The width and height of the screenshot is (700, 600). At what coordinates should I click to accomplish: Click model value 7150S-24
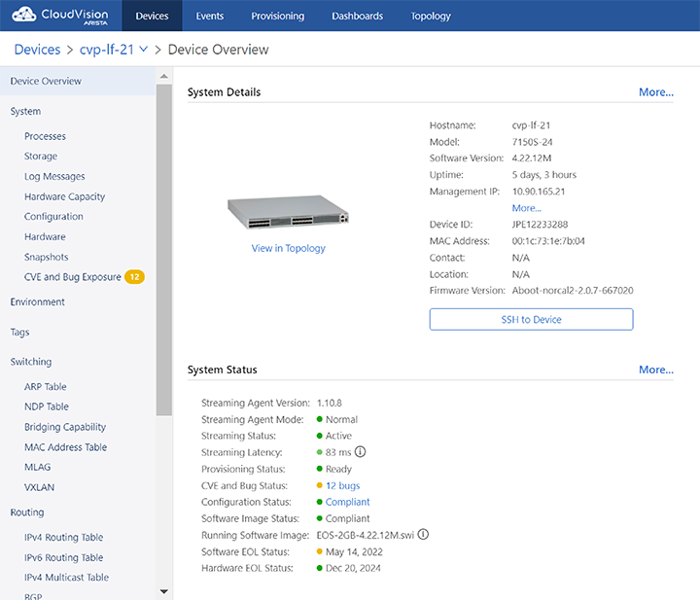pos(532,142)
